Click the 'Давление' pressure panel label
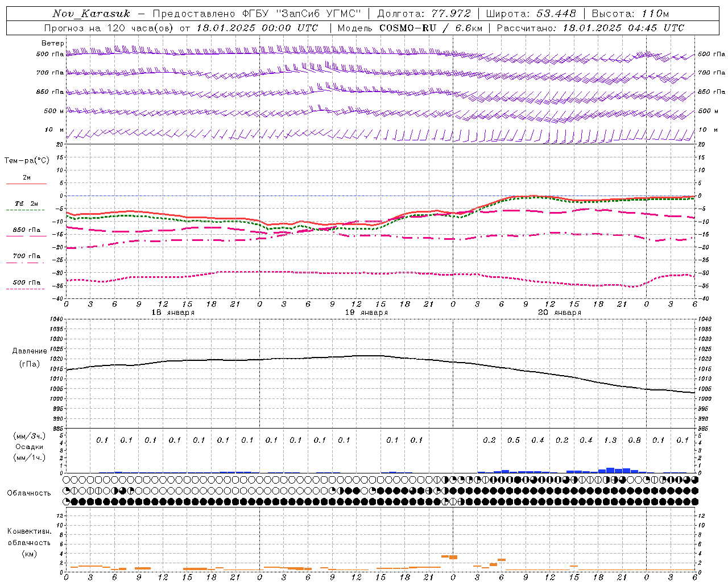 coord(30,351)
